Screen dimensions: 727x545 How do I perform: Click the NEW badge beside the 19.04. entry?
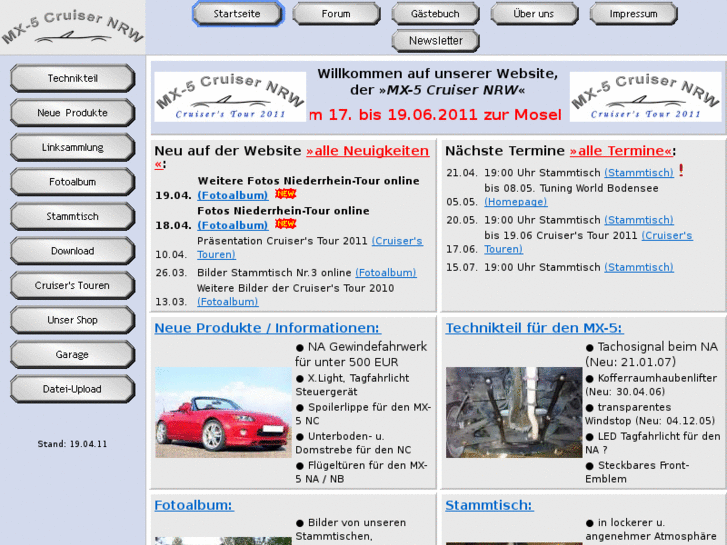pyautogui.click(x=285, y=193)
